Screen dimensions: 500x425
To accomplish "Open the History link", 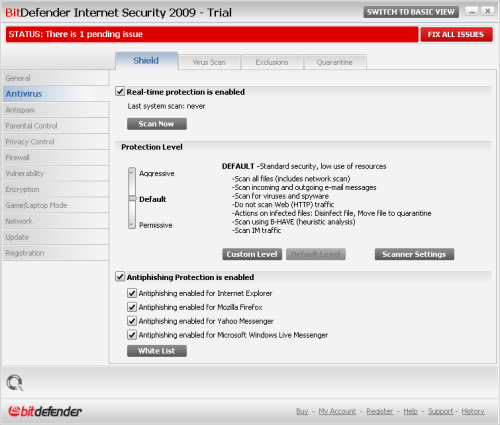I will tap(473, 411).
